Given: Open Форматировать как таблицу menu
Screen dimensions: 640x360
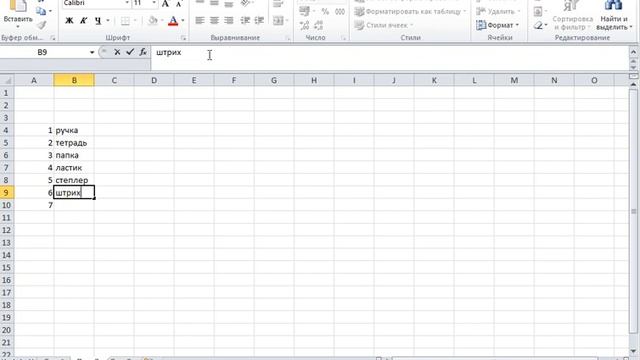Looking at the screenshot, I should click(x=411, y=11).
